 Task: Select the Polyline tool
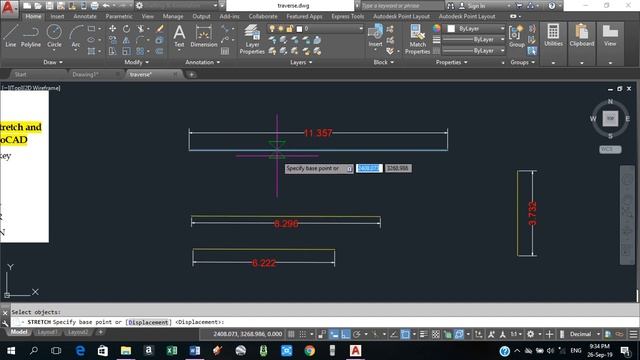click(31, 36)
